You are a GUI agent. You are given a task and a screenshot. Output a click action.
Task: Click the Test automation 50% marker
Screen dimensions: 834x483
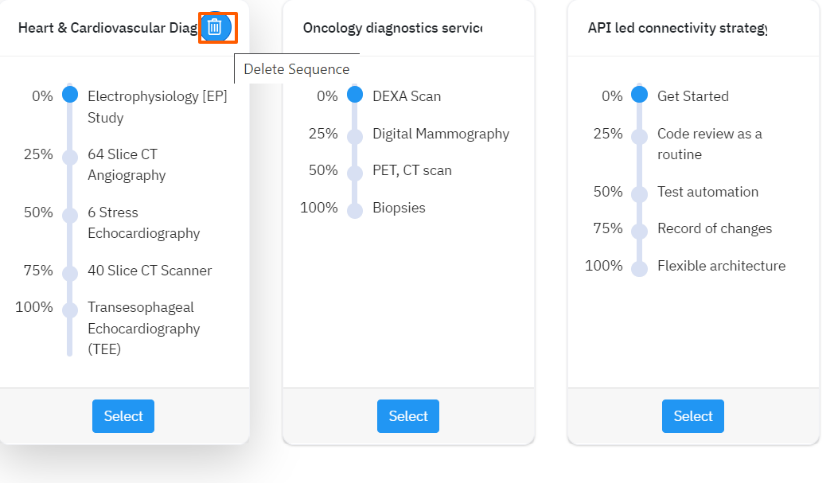point(639,194)
